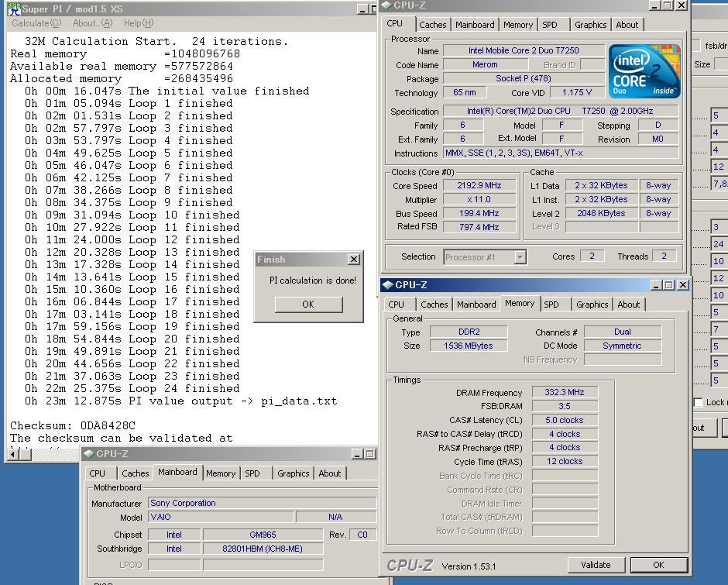The height and width of the screenshot is (585, 728).
Task: Click the Size 1536 MBytes field
Action: 469,346
